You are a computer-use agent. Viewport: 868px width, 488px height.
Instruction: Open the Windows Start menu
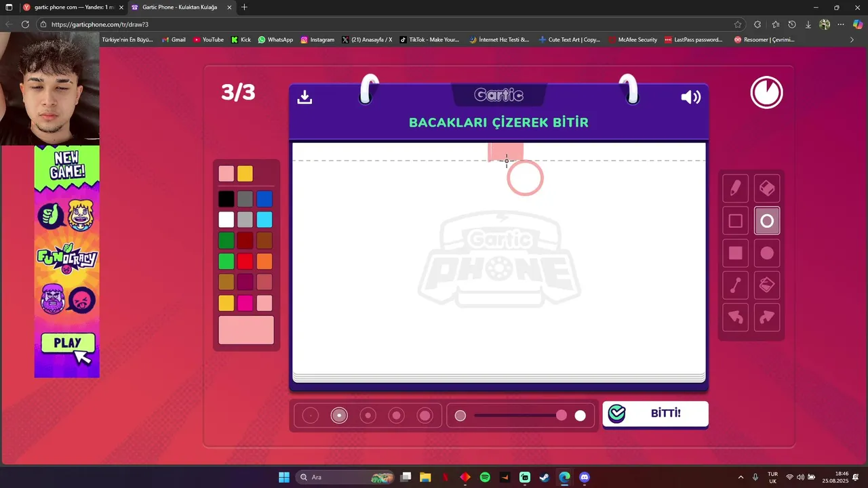click(284, 477)
